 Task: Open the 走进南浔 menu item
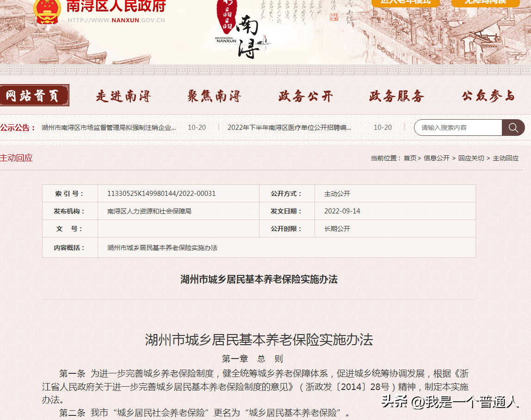[123, 96]
